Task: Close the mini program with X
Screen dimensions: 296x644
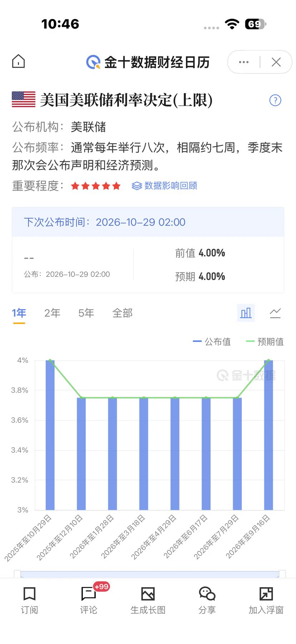Action: coord(276,62)
